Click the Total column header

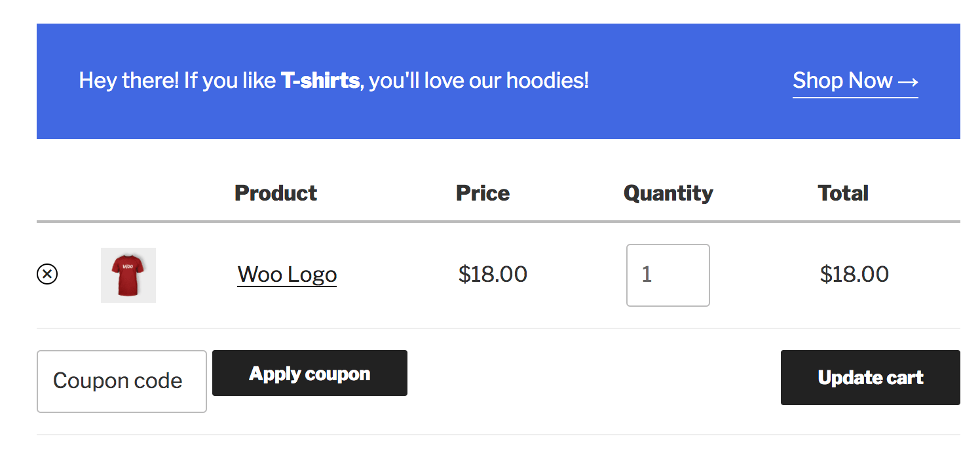tap(842, 193)
